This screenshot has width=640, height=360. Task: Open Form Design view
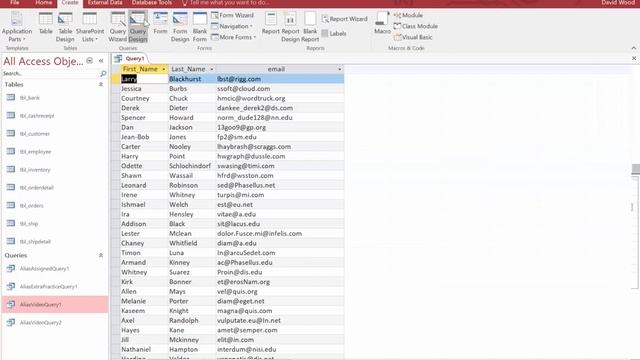tap(180, 27)
